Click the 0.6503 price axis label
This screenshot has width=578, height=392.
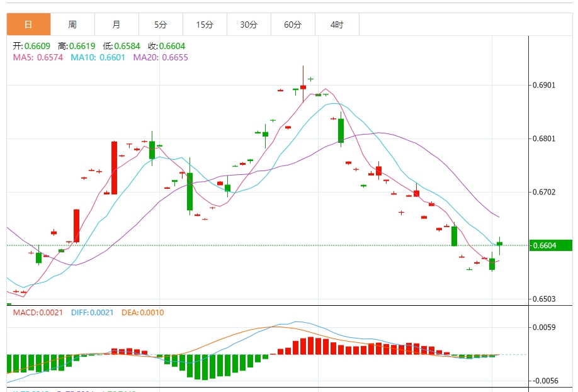tap(544, 299)
